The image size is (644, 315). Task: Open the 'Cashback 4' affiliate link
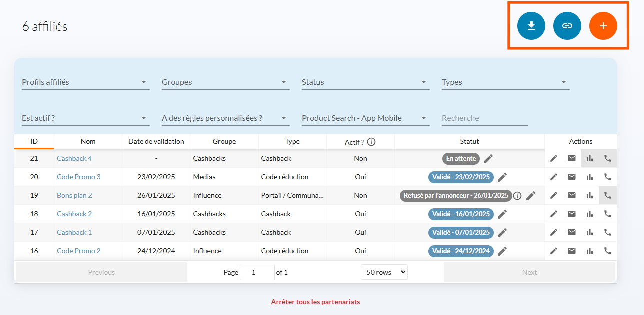coord(74,158)
